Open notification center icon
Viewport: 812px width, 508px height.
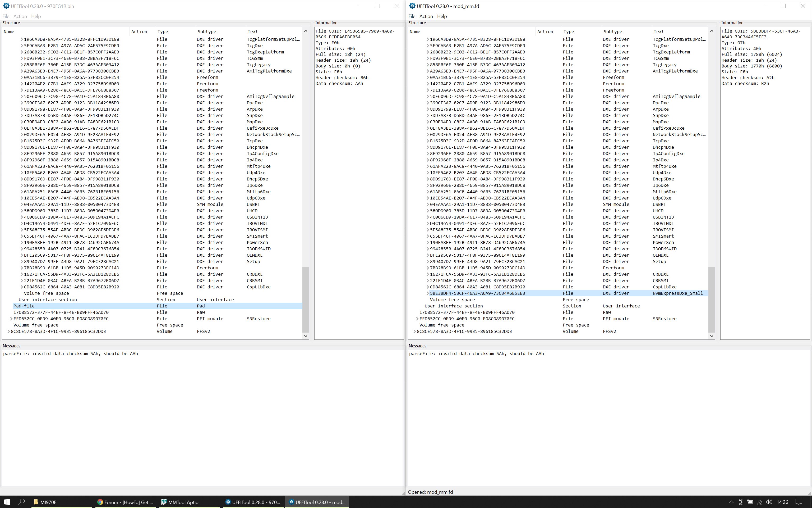pos(799,502)
